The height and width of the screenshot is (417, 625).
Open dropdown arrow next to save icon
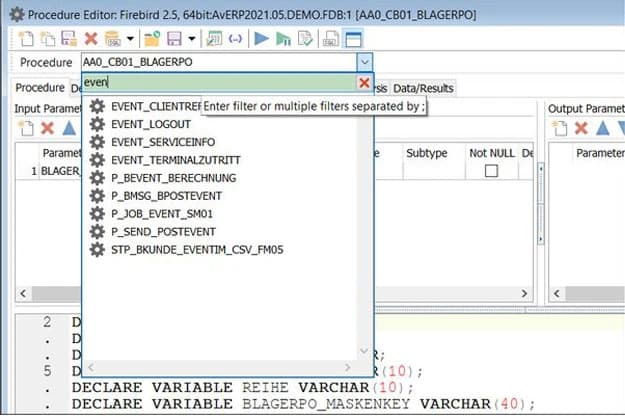click(190, 39)
